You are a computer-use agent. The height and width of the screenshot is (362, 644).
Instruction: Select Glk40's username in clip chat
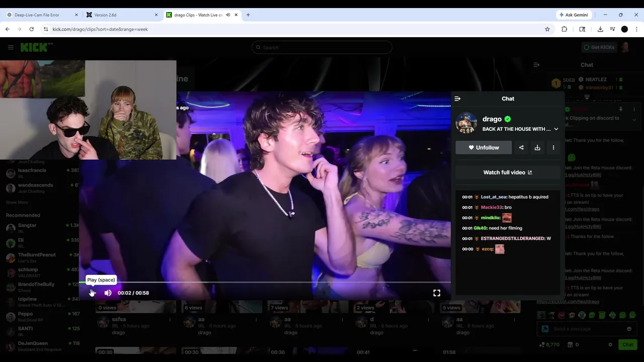480,228
